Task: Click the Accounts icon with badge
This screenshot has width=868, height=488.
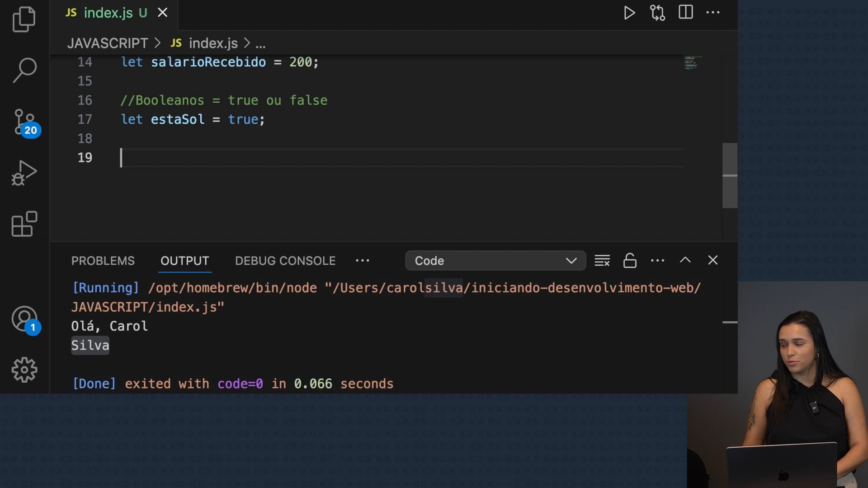Action: pyautogui.click(x=25, y=319)
